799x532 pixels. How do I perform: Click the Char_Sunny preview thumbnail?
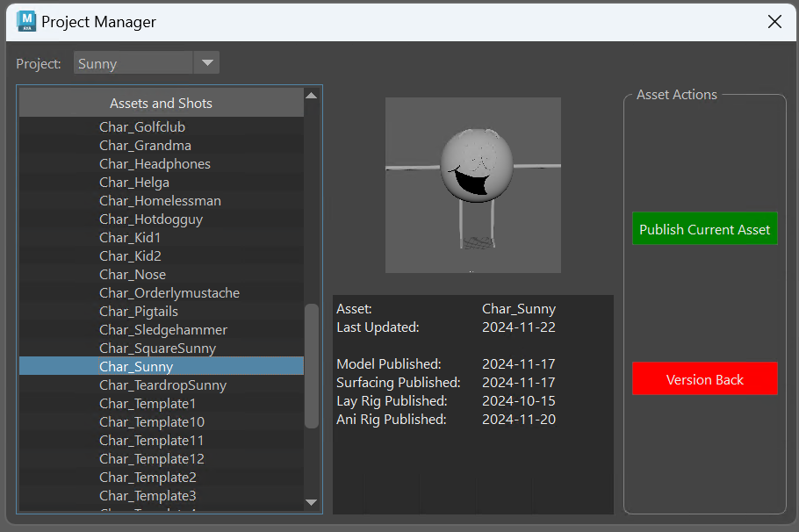(x=473, y=185)
